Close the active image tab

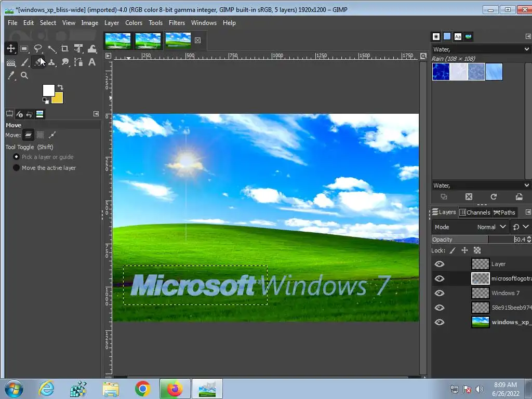click(197, 41)
